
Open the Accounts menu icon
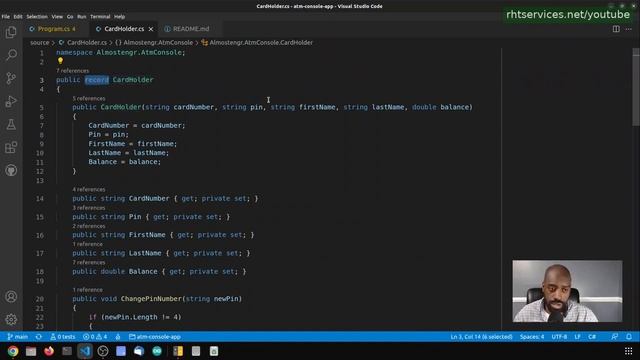pyautogui.click(x=11, y=296)
